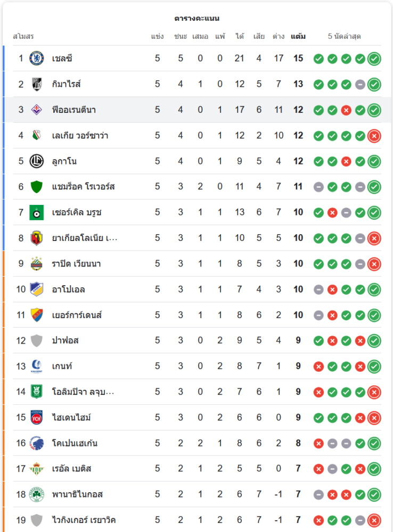393x532 pixels.
Task: Click the 5 นัดล่าสุด column header
Action: pyautogui.click(x=345, y=37)
